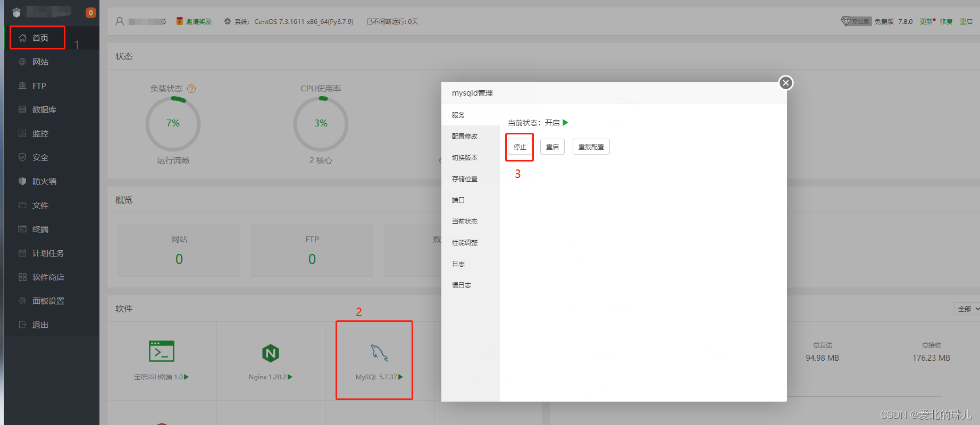Click the 免费版 7.8.0 version text
This screenshot has height=425, width=980.
tap(893, 22)
